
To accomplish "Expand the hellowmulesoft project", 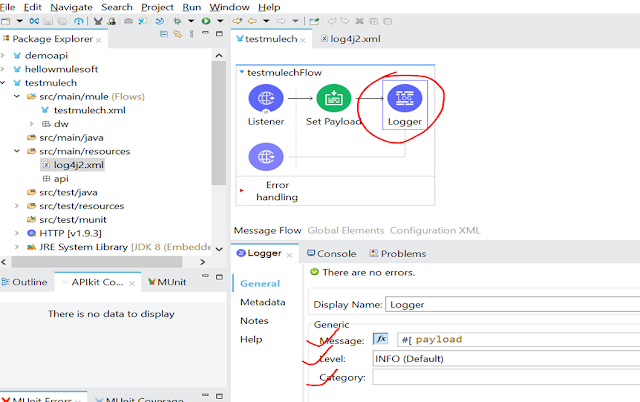I will [x=3, y=69].
